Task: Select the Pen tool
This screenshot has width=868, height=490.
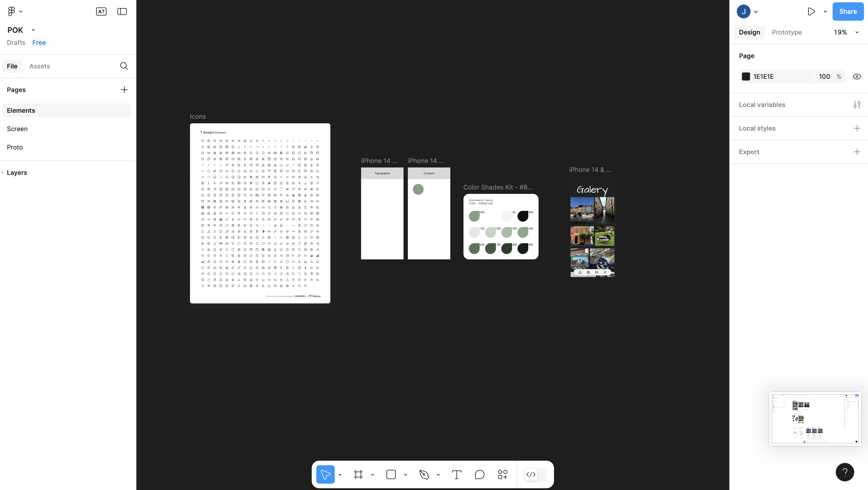Action: 424,474
